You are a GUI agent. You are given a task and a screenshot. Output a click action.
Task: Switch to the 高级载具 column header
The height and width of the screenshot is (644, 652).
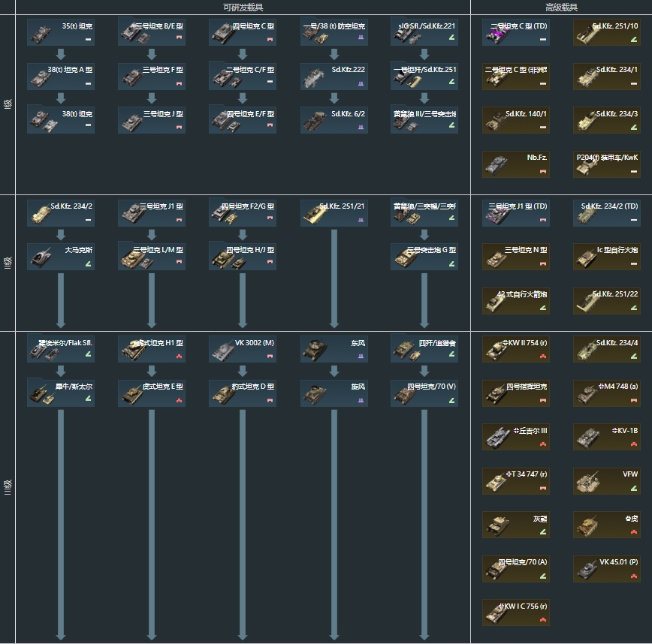click(x=561, y=7)
